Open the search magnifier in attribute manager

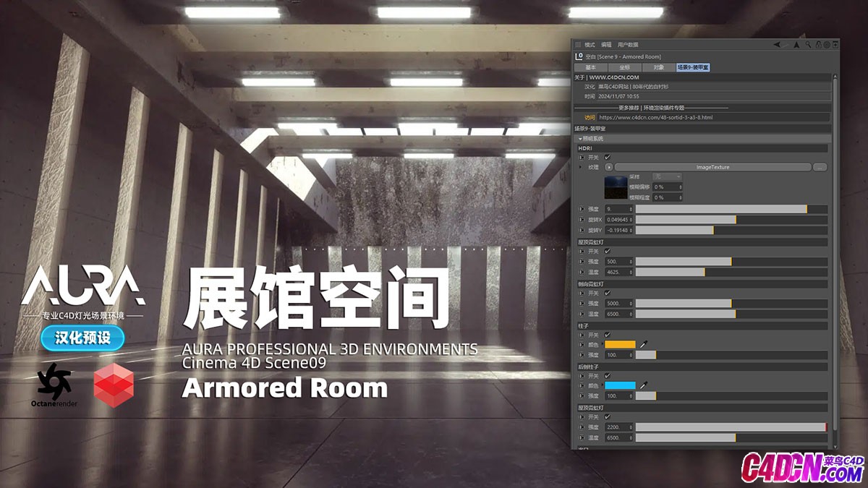808,45
